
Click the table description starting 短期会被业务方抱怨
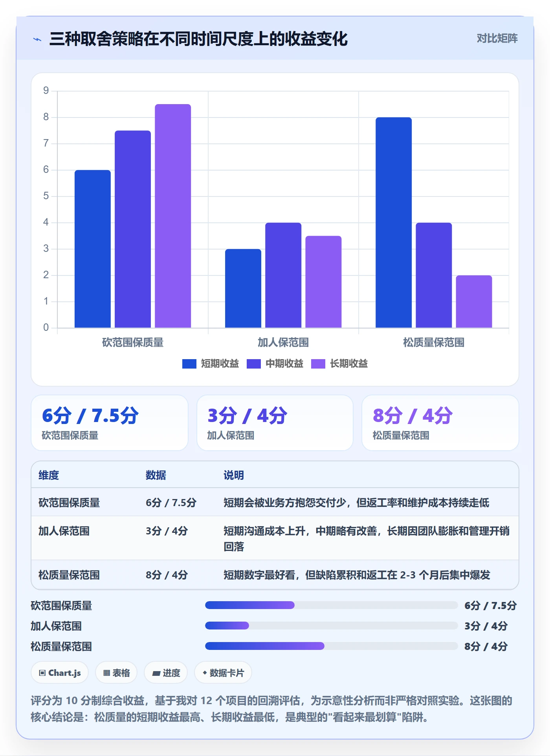click(356, 503)
